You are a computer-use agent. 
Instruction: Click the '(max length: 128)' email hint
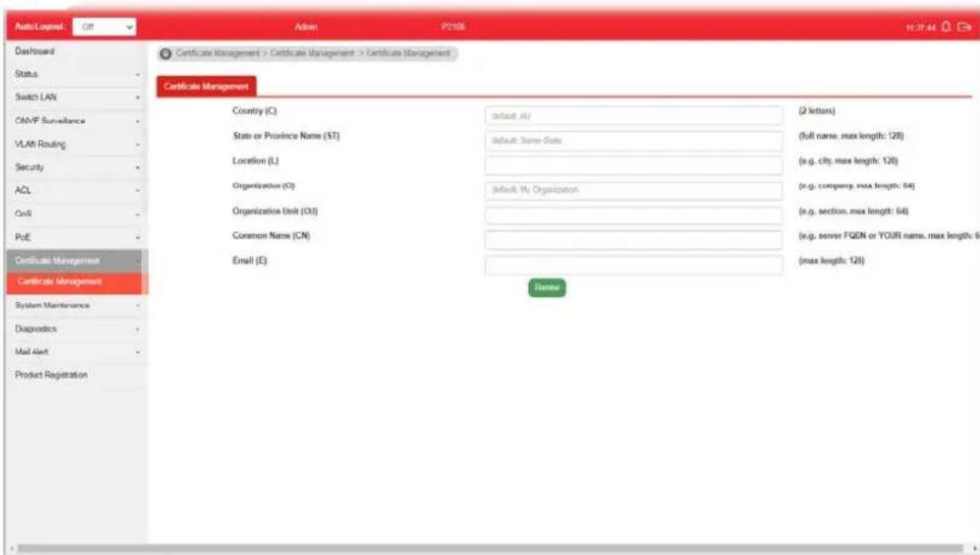pyautogui.click(x=832, y=260)
